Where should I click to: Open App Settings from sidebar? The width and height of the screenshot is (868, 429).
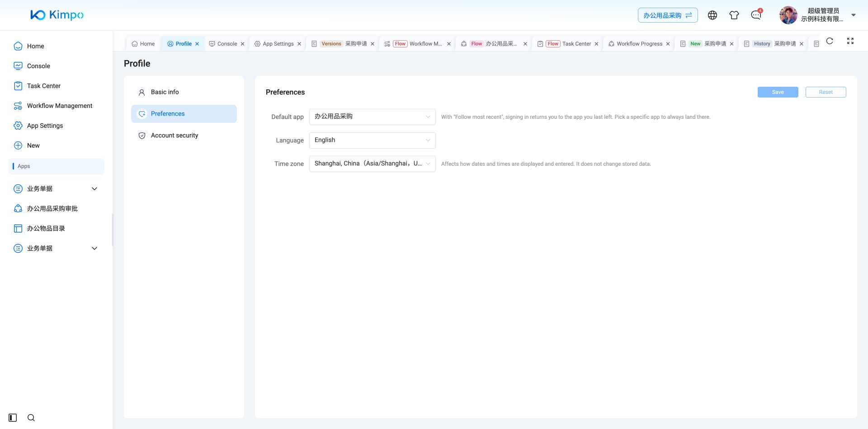(57, 126)
